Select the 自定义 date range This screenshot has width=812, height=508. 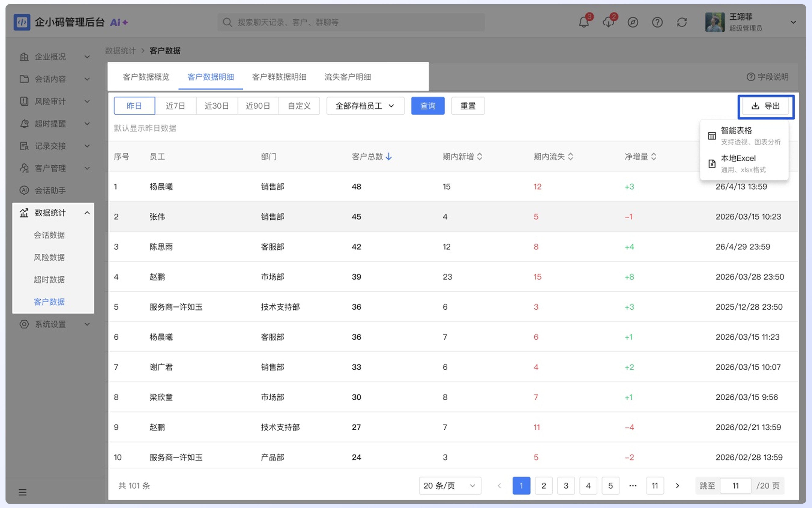[x=299, y=106]
